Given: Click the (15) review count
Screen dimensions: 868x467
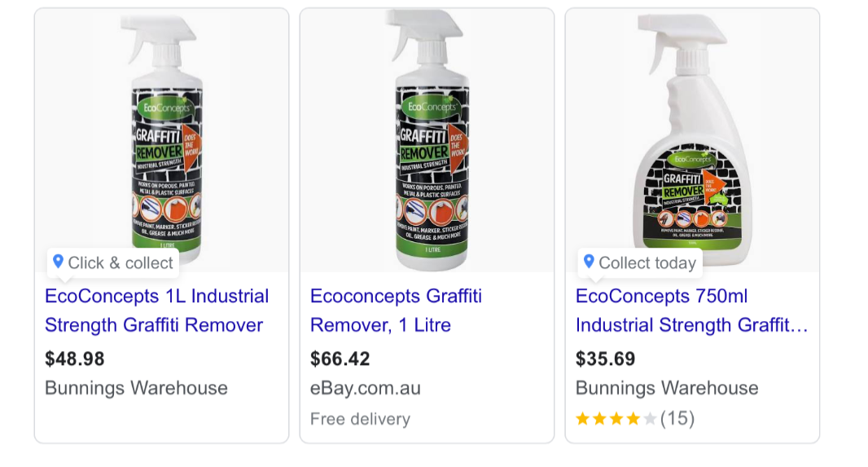Looking at the screenshot, I should 677,418.
